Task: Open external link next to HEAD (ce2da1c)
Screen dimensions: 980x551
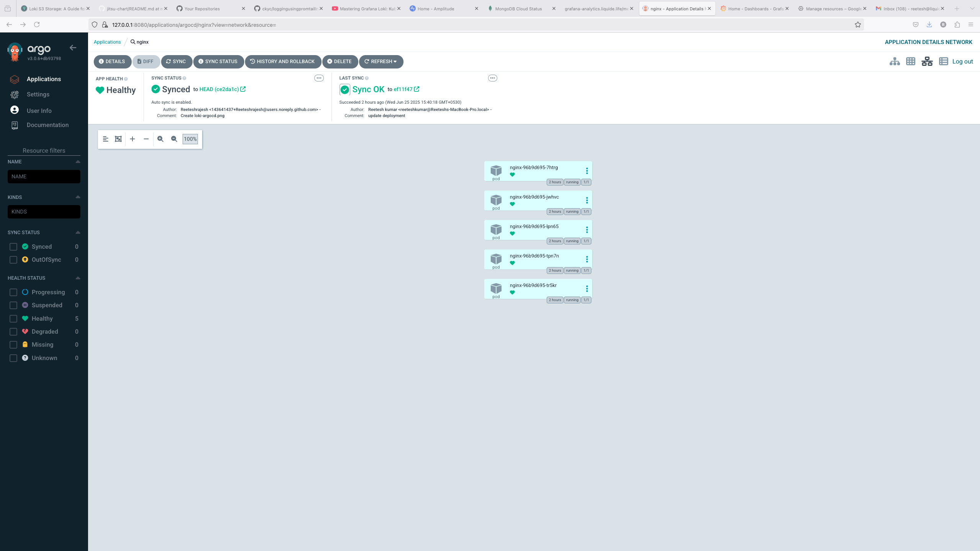Action: click(243, 89)
